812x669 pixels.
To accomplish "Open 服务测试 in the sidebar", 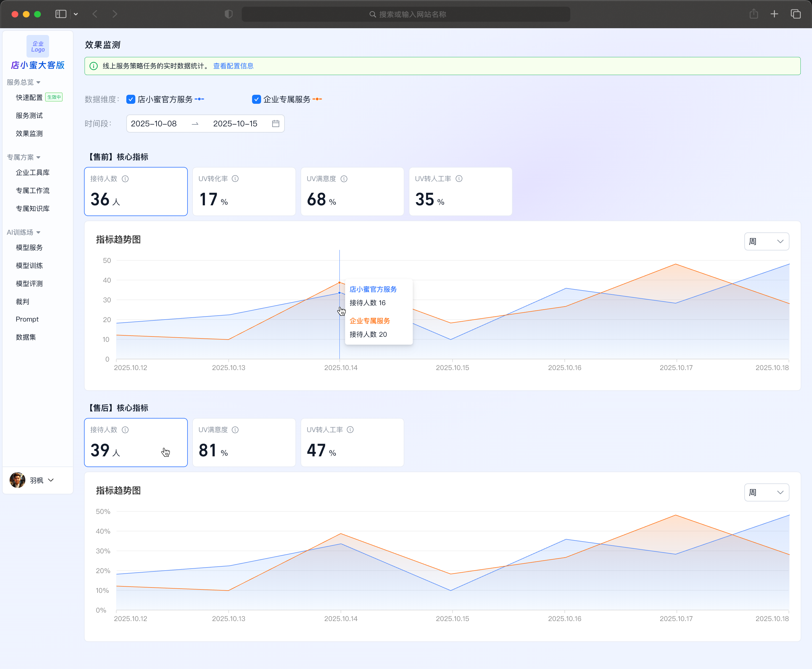I will (29, 116).
